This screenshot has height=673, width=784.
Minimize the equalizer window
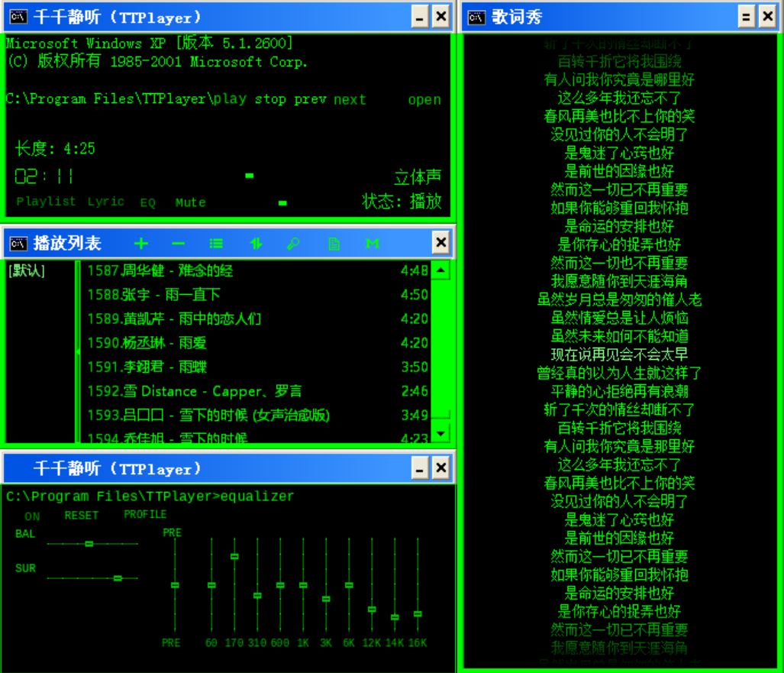(x=420, y=469)
